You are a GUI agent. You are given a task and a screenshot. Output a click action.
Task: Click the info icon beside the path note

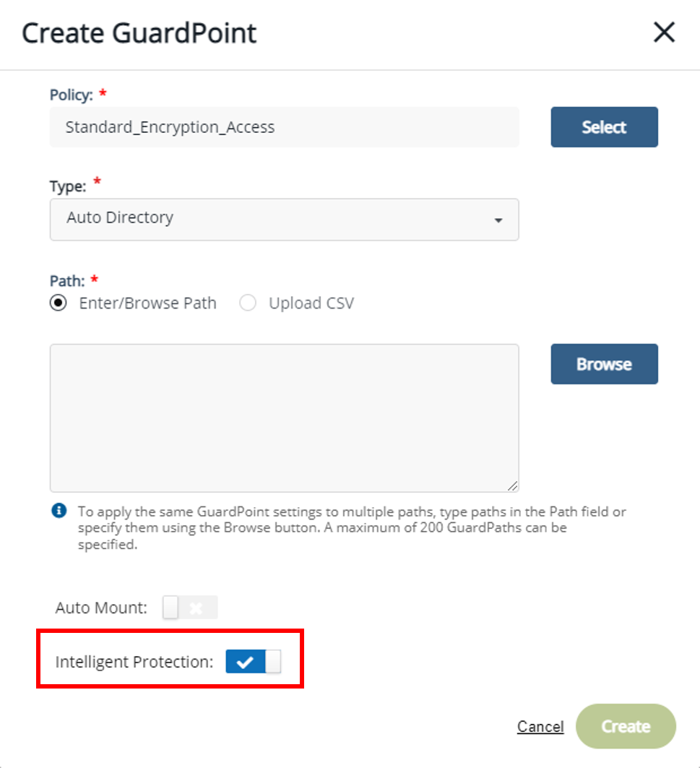(59, 511)
